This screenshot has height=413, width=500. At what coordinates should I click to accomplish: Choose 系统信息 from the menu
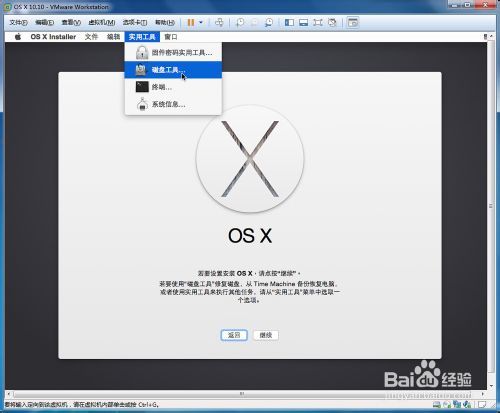(x=173, y=104)
